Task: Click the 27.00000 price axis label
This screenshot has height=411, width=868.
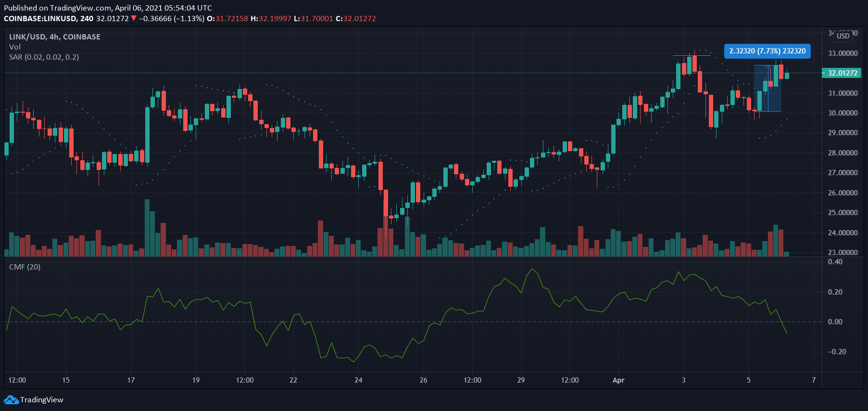Action: tap(843, 173)
